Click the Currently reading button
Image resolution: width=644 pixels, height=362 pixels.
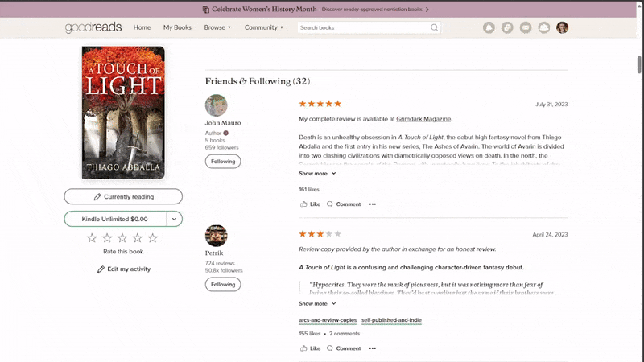(x=123, y=196)
